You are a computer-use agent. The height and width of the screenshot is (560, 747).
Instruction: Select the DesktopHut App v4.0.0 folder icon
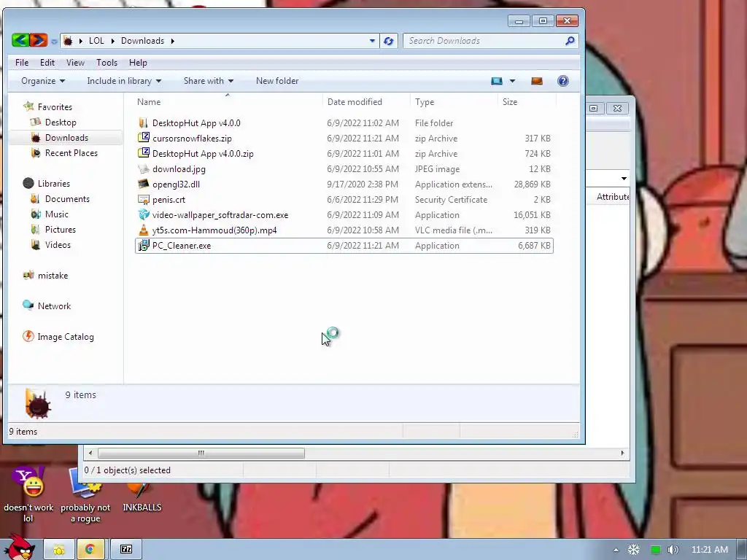click(144, 122)
